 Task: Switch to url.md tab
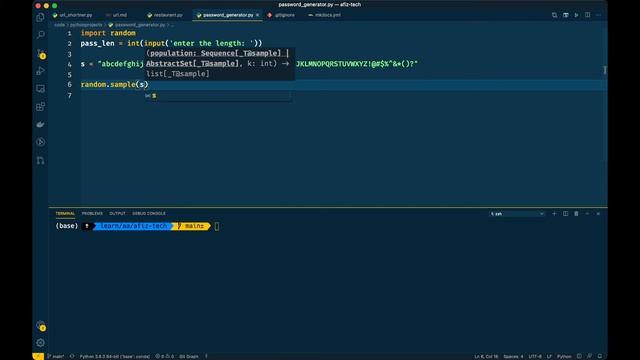[x=117, y=15]
